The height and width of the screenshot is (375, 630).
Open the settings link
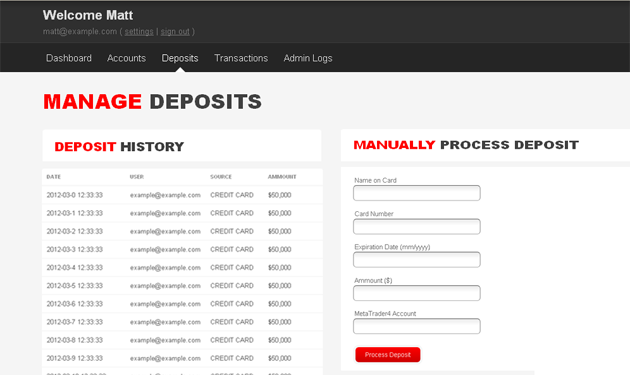[x=139, y=32]
